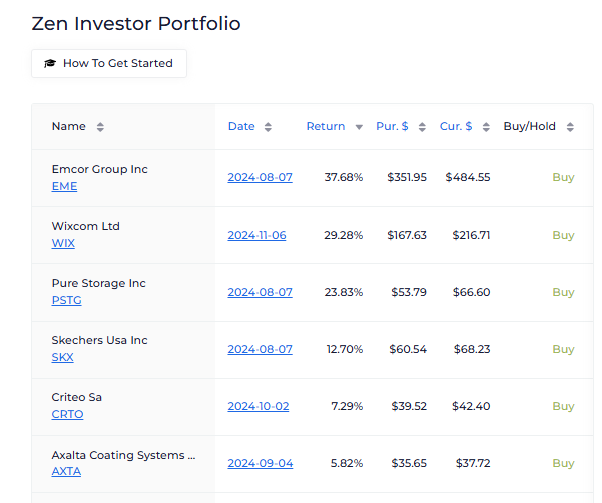602x503 pixels.
Task: Click the 5.82% return value
Action: click(347, 463)
